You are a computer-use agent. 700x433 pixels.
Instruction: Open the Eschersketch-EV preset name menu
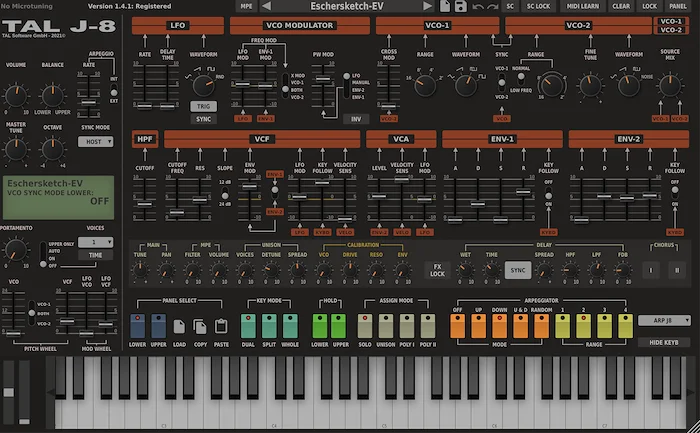coord(347,6)
